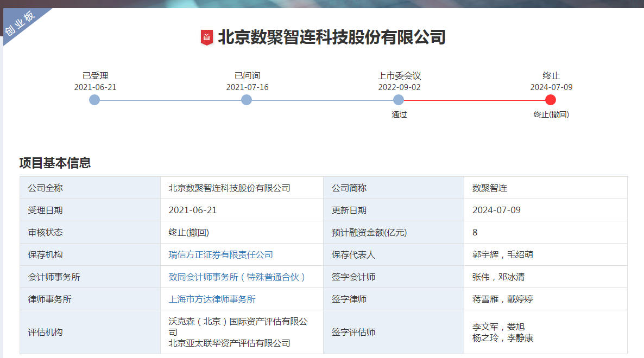Select the red 终止 timeline dot
Screen dimensions: 644x358
[551, 100]
